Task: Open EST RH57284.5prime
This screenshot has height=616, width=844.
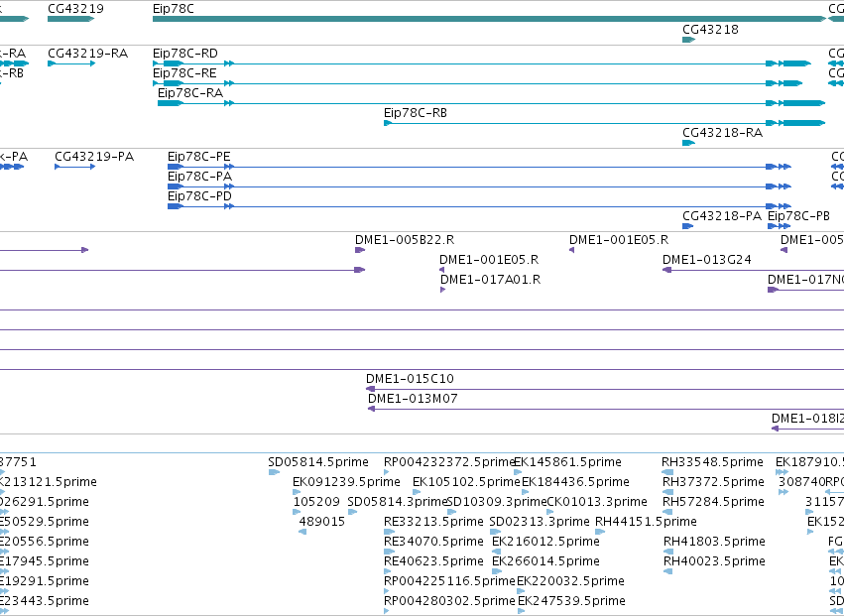Action: pyautogui.click(x=713, y=502)
